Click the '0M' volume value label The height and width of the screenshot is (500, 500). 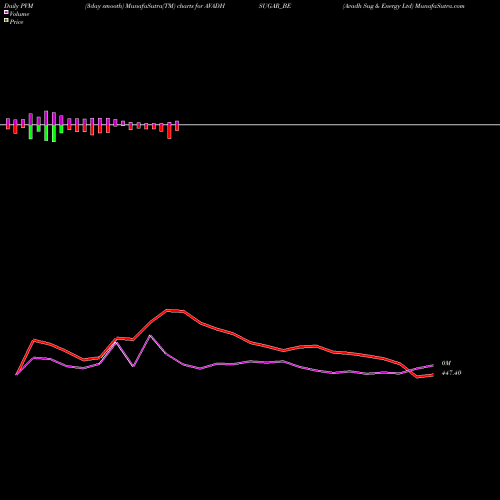446,363
